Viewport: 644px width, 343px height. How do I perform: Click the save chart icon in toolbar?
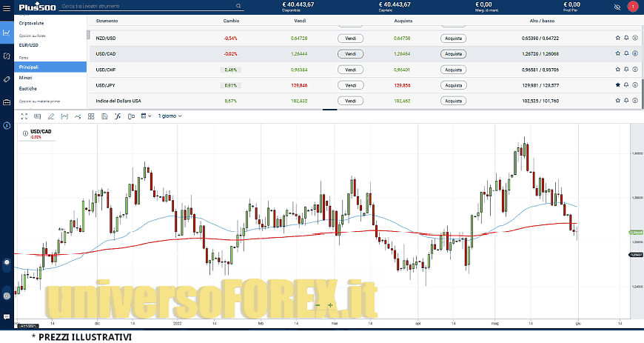tap(104, 116)
